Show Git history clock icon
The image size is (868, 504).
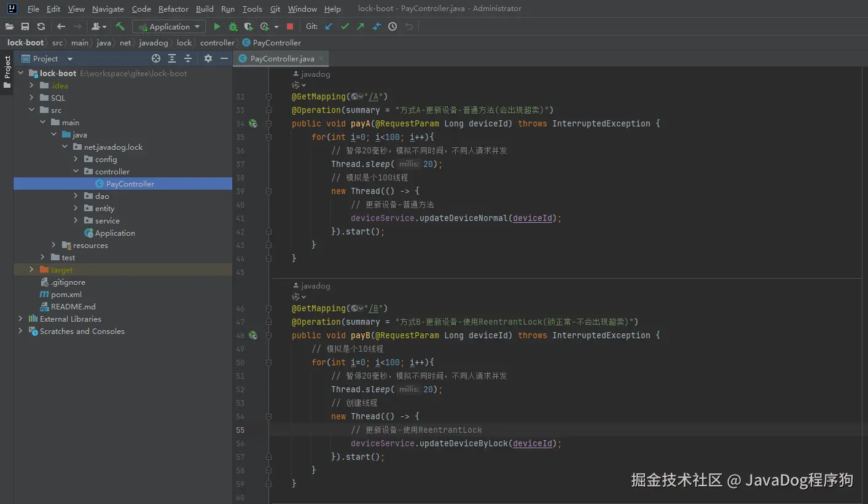(393, 26)
